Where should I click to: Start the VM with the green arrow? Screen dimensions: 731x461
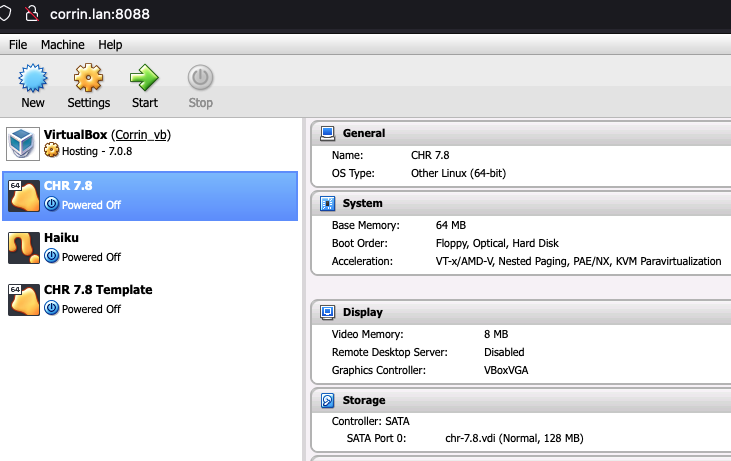coord(145,78)
